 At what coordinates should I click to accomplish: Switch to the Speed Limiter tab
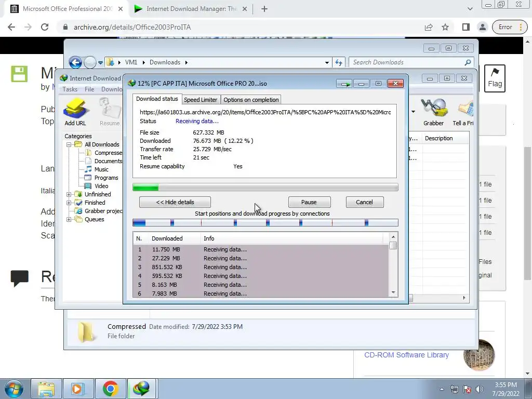pos(201,100)
